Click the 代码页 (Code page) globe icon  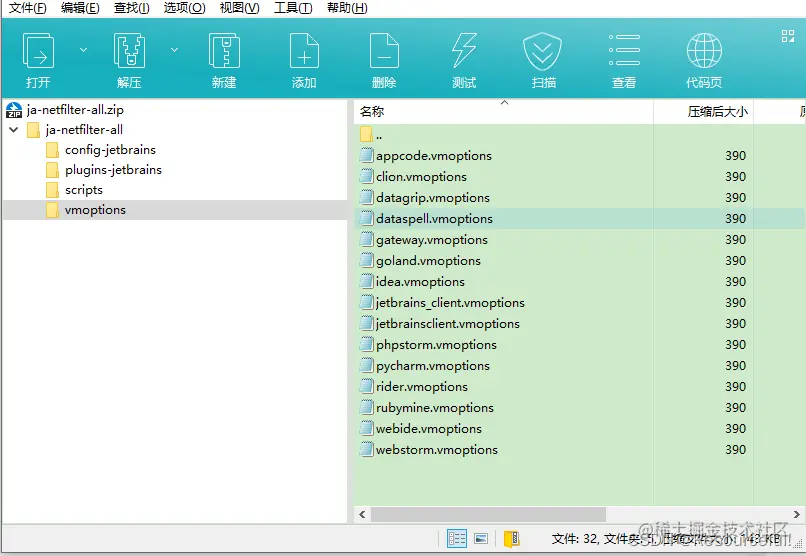pos(704,50)
